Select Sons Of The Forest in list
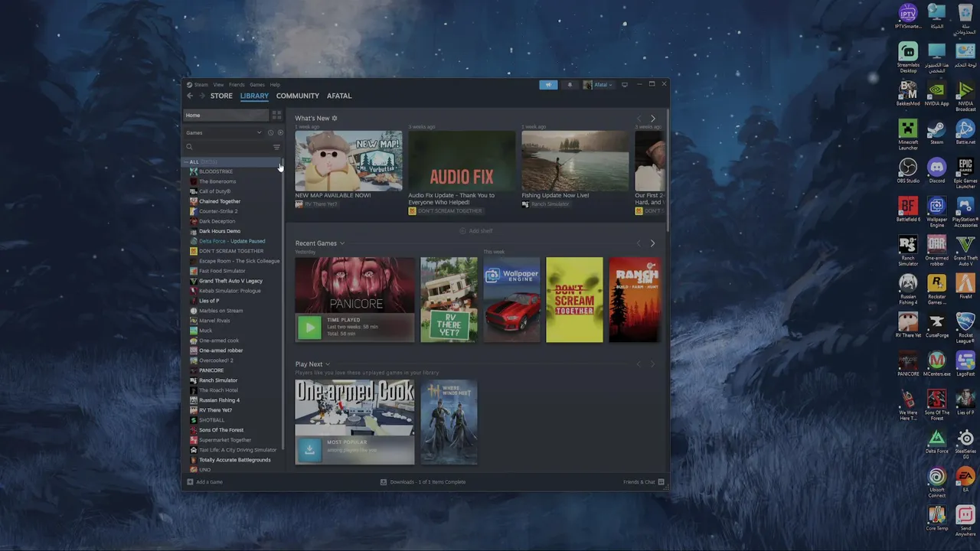This screenshot has height=551, width=980. [x=221, y=430]
